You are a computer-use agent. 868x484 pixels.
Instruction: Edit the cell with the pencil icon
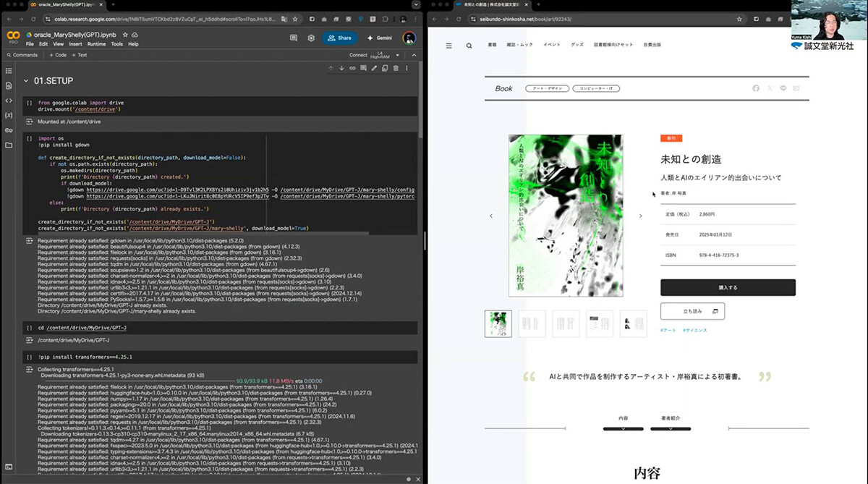pos(374,68)
